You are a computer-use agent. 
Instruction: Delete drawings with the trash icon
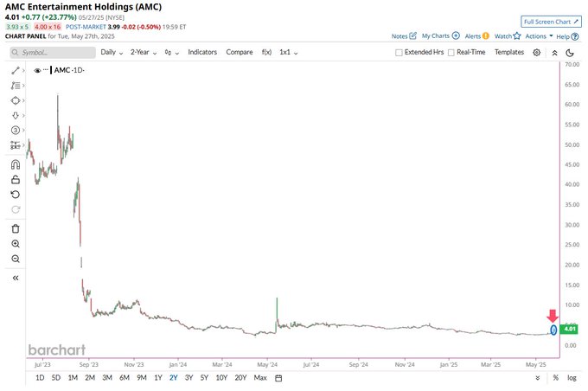16,228
